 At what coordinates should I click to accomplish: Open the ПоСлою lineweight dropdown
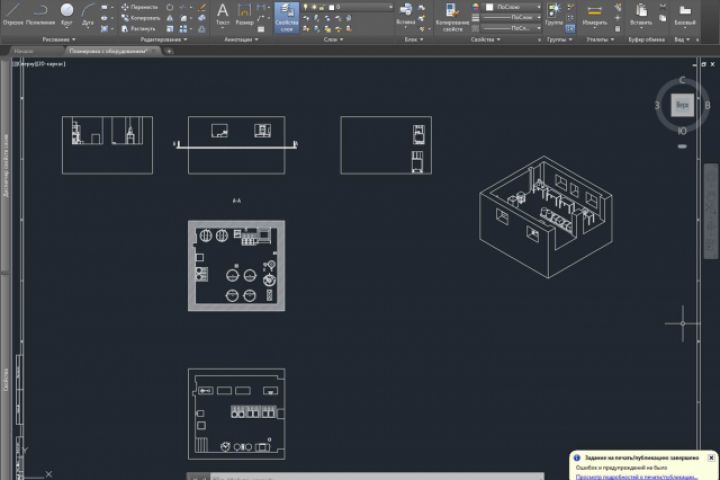(x=512, y=17)
